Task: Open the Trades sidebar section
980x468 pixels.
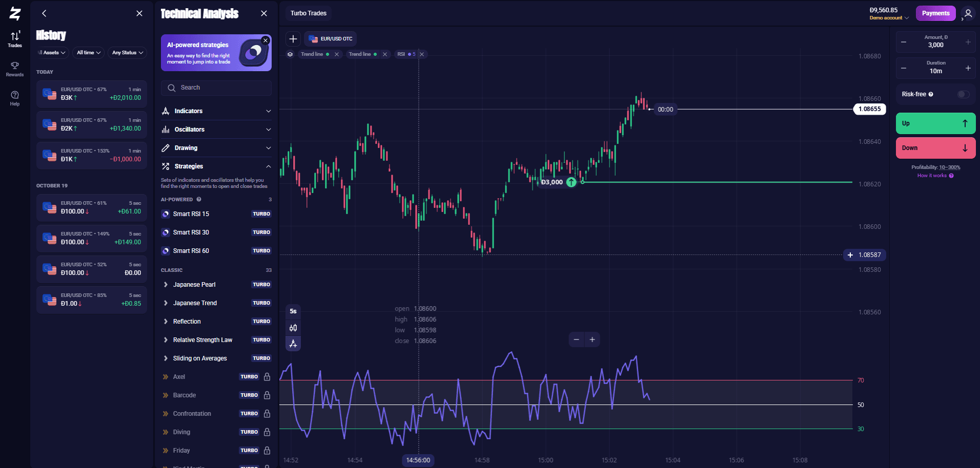Action: click(x=15, y=39)
